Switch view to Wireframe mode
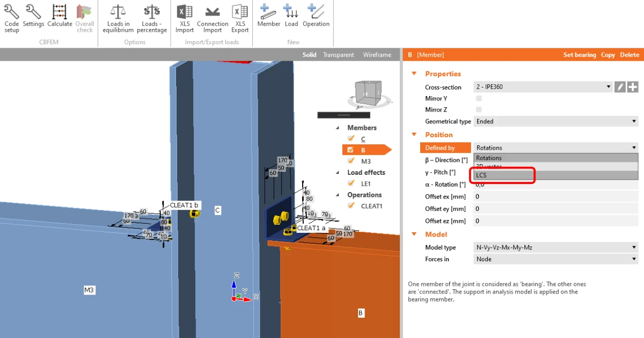 (x=377, y=55)
